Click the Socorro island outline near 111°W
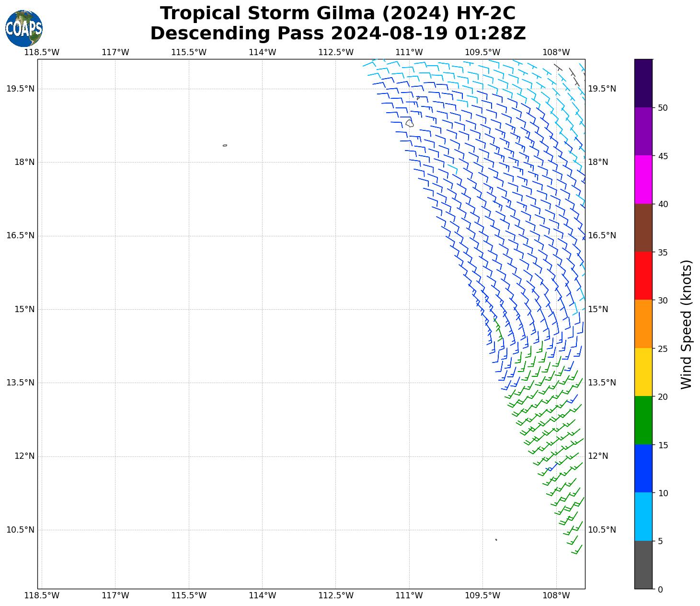 click(409, 123)
